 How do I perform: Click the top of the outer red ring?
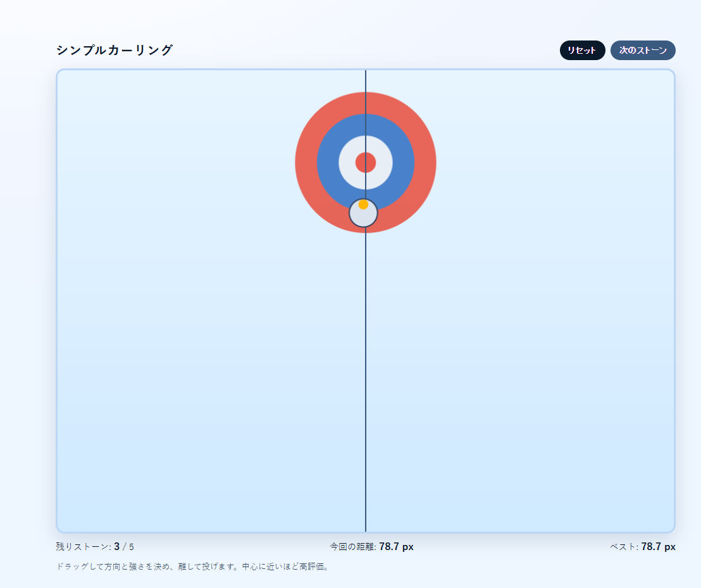366,103
